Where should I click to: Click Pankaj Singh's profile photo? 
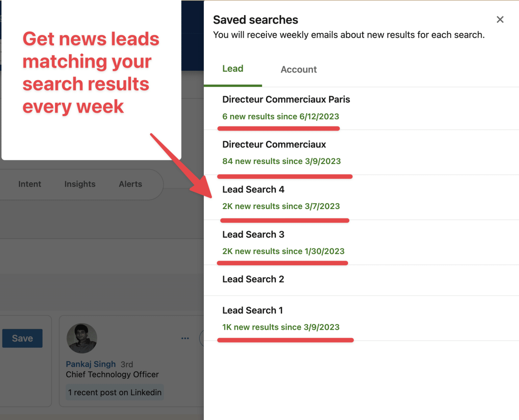82,338
